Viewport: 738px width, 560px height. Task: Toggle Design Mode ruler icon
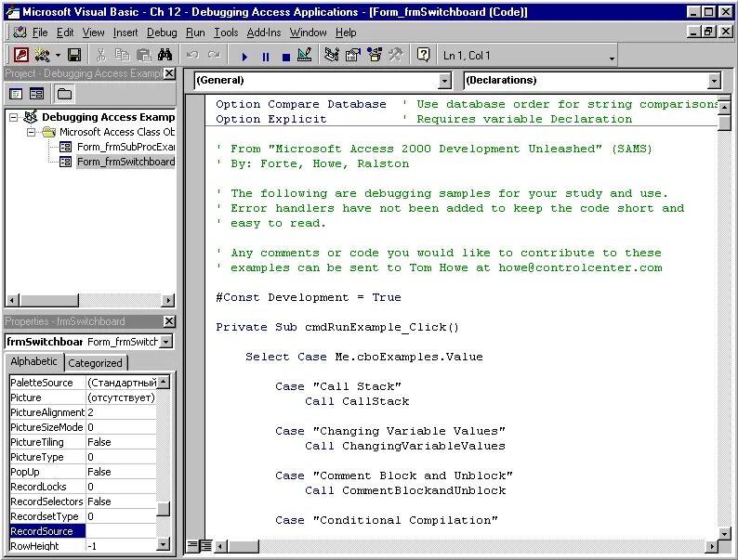tap(305, 55)
